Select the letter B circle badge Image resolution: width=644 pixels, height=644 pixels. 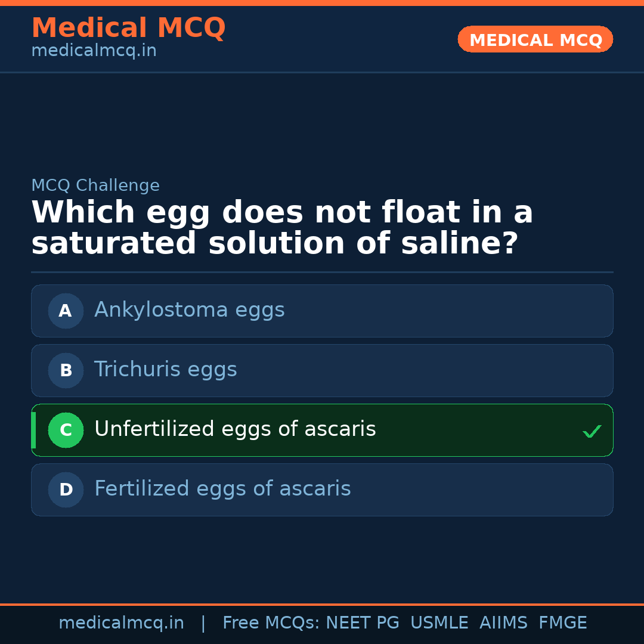pos(66,370)
